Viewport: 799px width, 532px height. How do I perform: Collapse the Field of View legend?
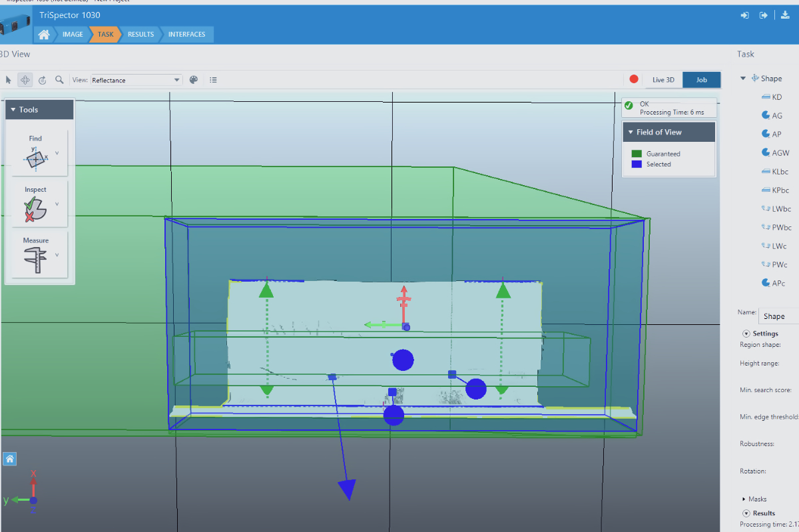click(629, 132)
